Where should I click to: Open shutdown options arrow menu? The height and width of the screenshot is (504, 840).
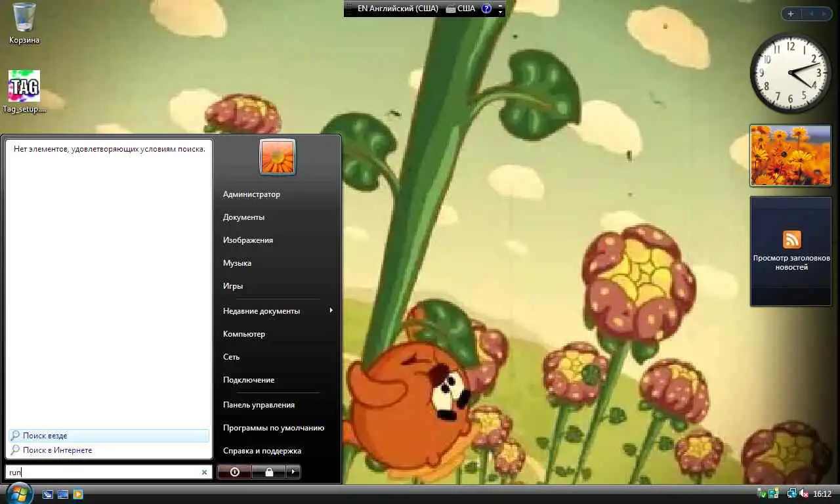point(293,471)
